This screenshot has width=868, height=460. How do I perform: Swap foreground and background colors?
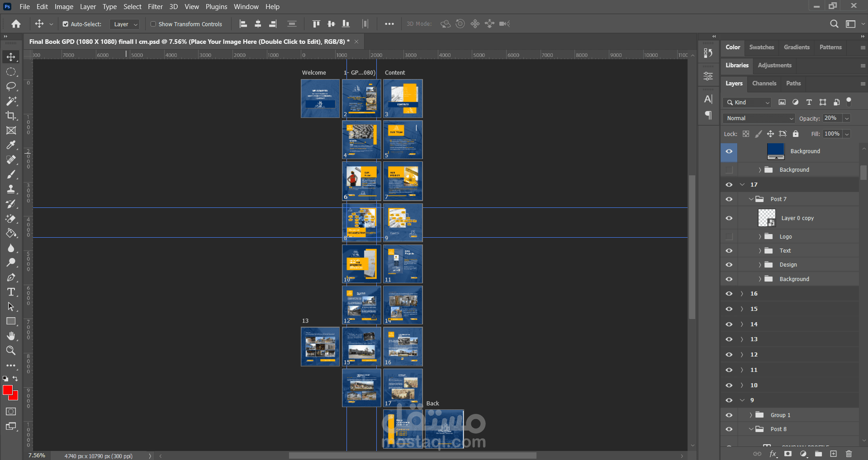pos(15,379)
